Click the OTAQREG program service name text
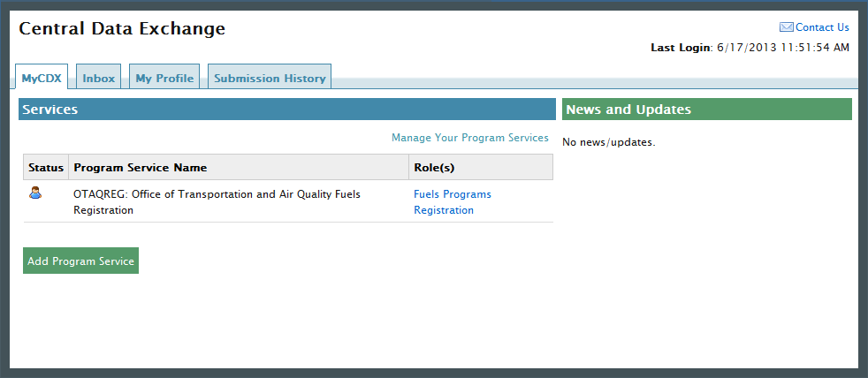Viewport: 868px width, 378px height. pyautogui.click(x=217, y=202)
